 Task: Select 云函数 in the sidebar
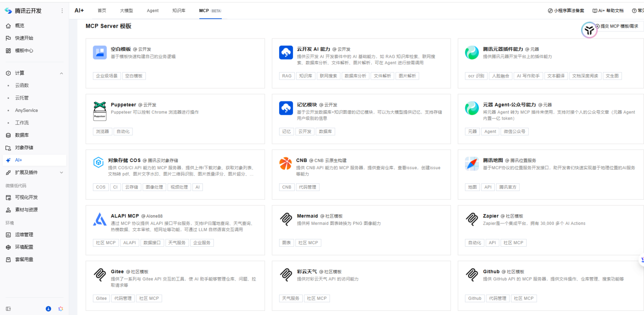[x=22, y=85]
